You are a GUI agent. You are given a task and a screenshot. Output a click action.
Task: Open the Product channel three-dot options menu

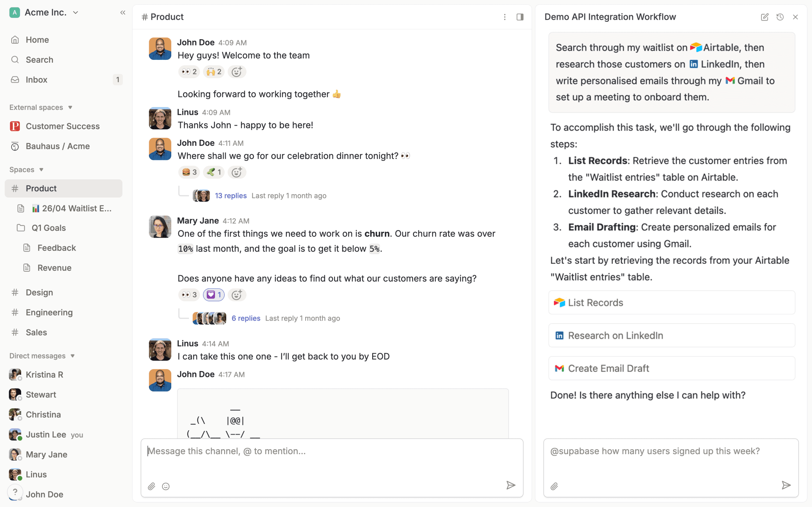[x=505, y=17]
